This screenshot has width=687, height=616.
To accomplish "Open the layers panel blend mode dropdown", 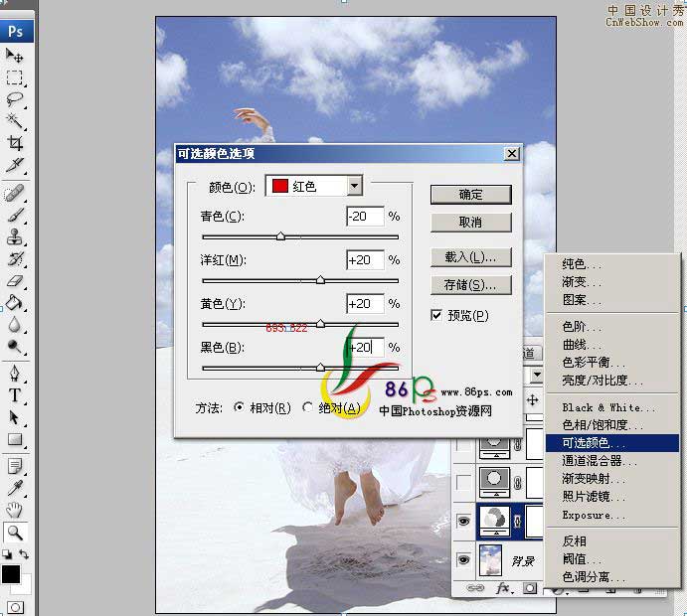I will point(537,375).
